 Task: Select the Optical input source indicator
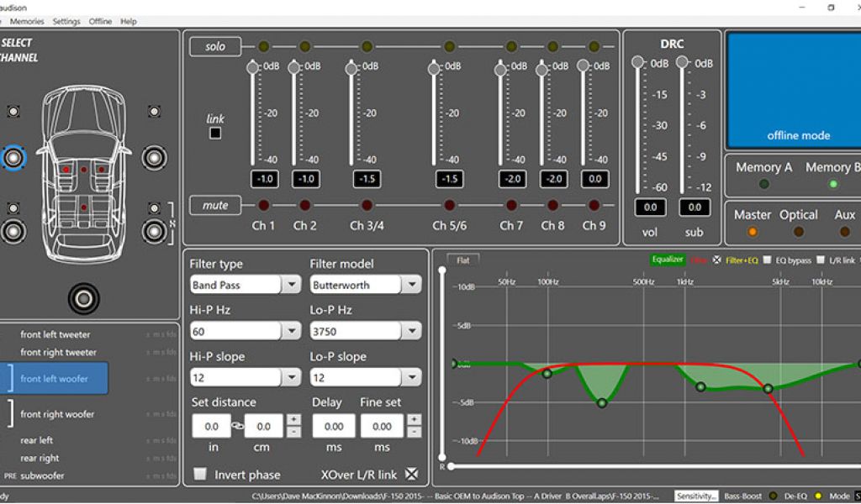tap(799, 232)
